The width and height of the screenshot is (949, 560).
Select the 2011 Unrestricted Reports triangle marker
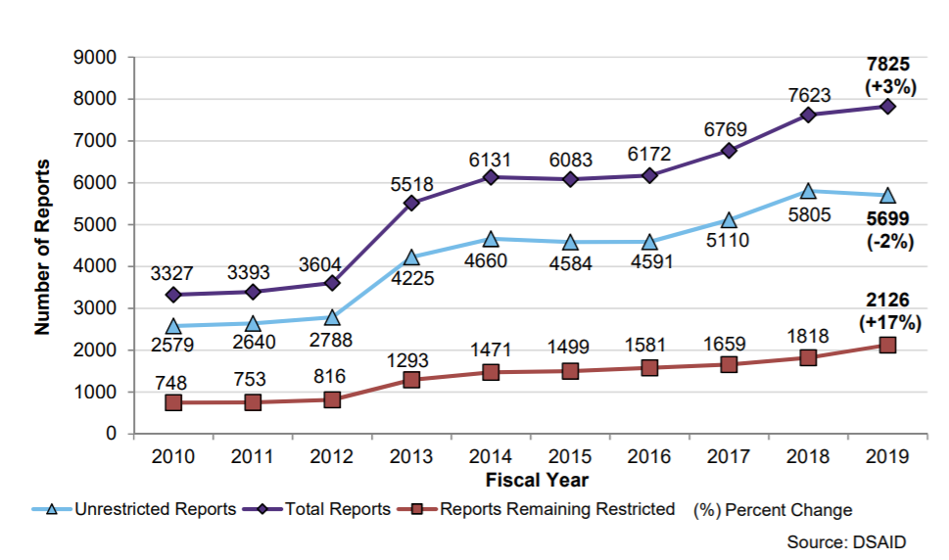(253, 323)
